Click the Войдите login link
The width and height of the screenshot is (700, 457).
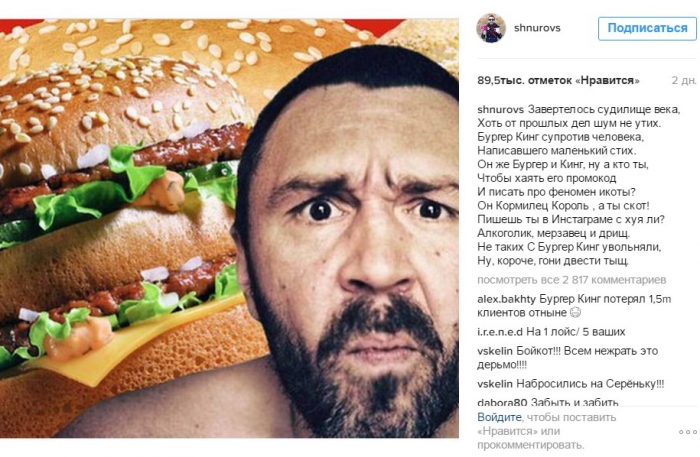499,417
